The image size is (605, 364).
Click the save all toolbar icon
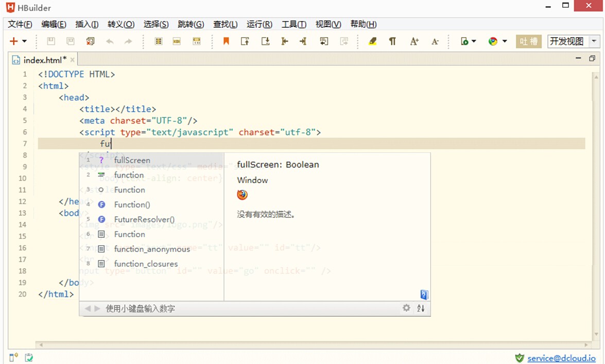pyautogui.click(x=71, y=41)
